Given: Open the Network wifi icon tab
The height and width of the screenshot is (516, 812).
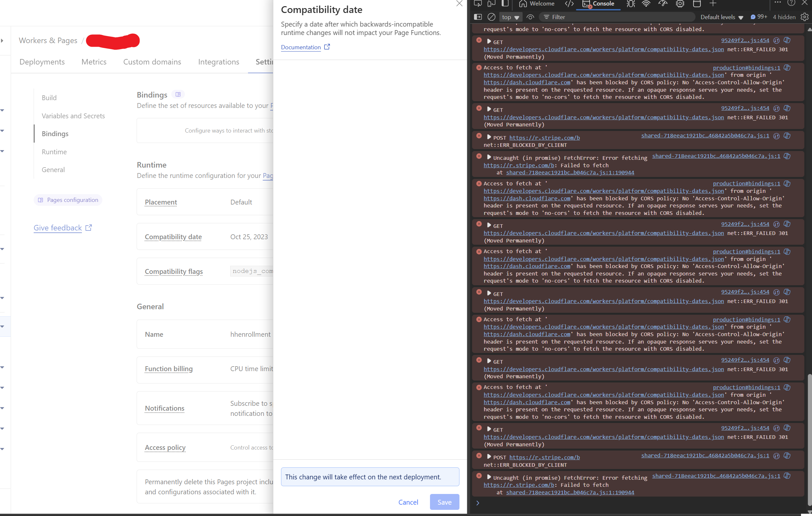Looking at the screenshot, I should (x=646, y=4).
